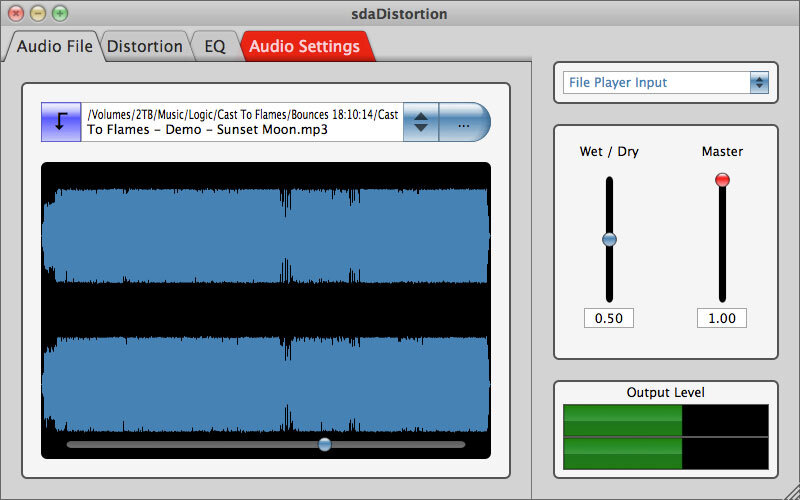Viewport: 800px width, 500px height.
Task: Click the lower channel waveform display
Action: [266, 384]
